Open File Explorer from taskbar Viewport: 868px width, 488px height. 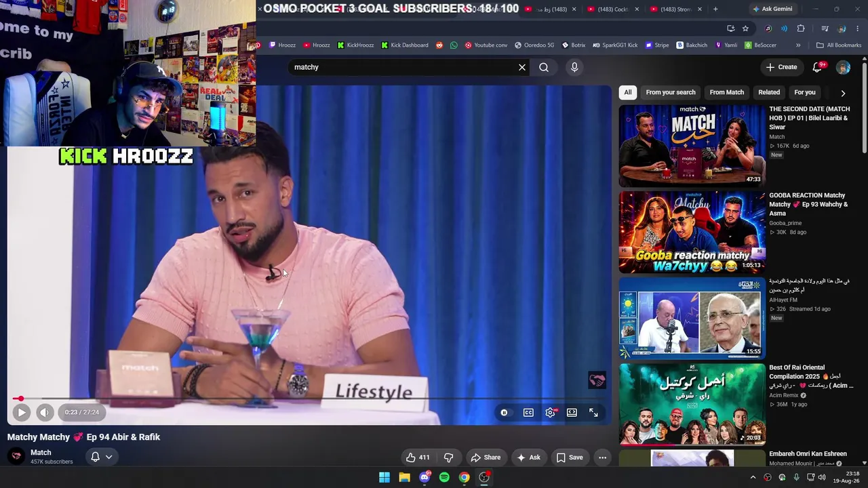click(x=404, y=477)
